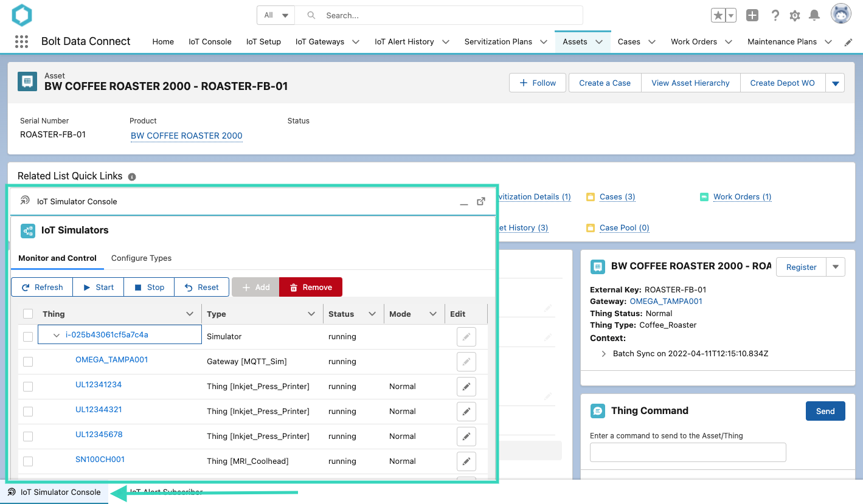Check the UL12345678 row checkbox
Screen dimensions: 863x504
pyautogui.click(x=28, y=437)
